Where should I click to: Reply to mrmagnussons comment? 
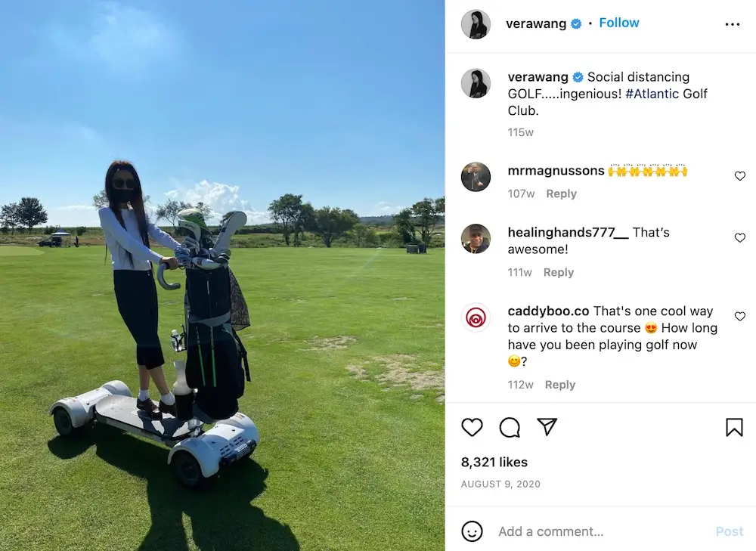[x=561, y=193]
